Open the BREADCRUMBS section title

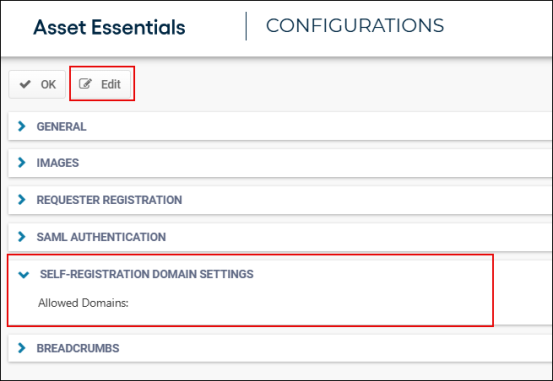coord(78,348)
